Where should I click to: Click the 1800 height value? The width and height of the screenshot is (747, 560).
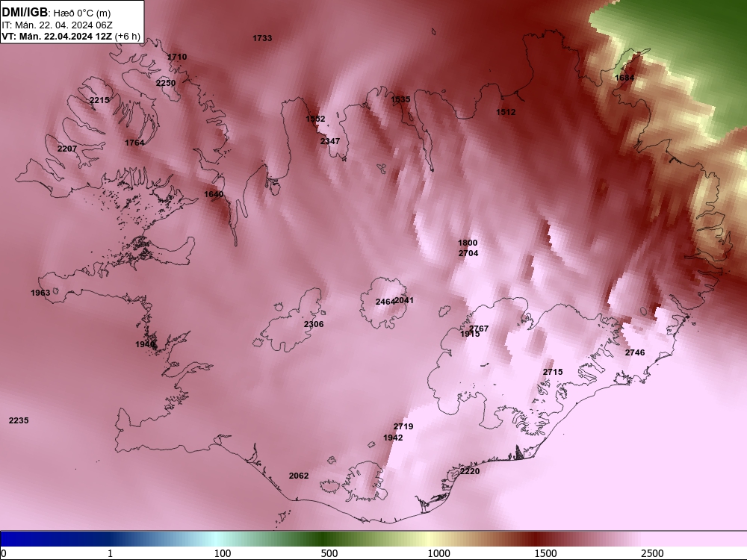(x=468, y=243)
